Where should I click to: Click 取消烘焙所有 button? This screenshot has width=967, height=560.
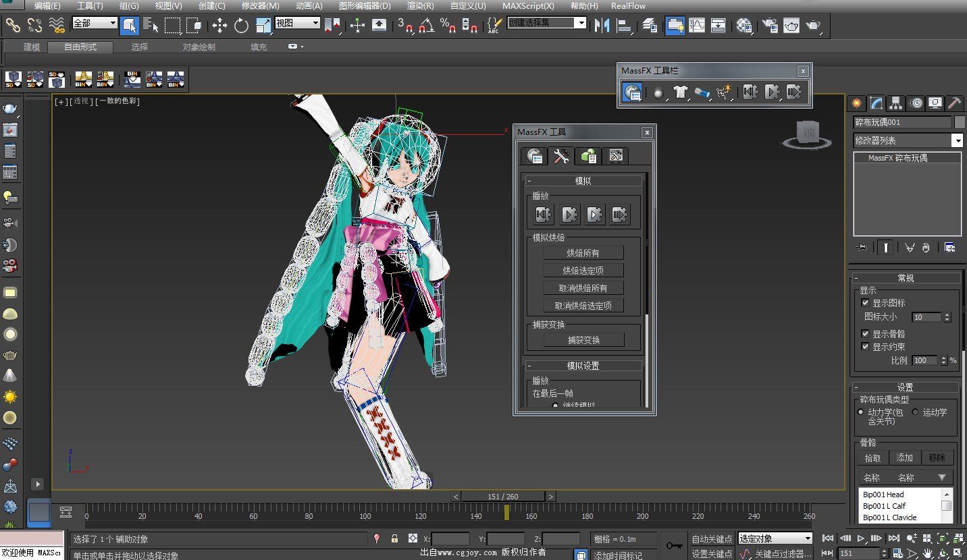pyautogui.click(x=583, y=288)
